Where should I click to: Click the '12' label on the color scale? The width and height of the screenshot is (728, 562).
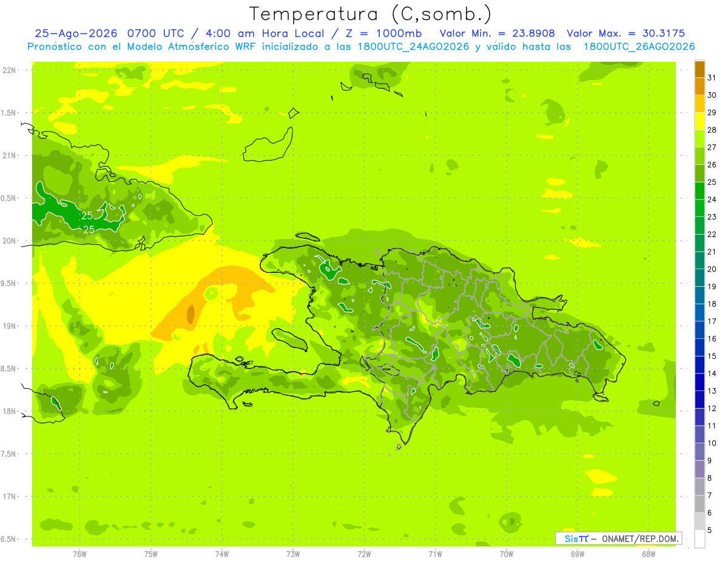coord(712,408)
